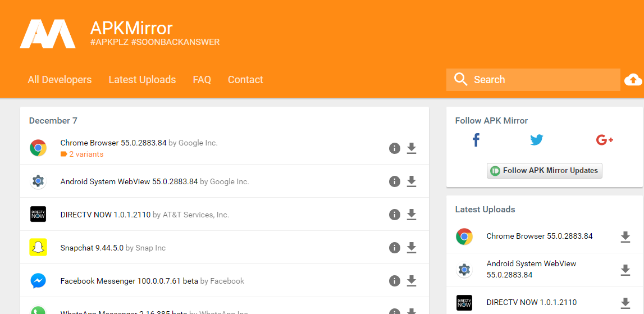This screenshot has height=314, width=644.
Task: Download Chrome Browser in Latest Uploads sidebar
Action: 625,236
